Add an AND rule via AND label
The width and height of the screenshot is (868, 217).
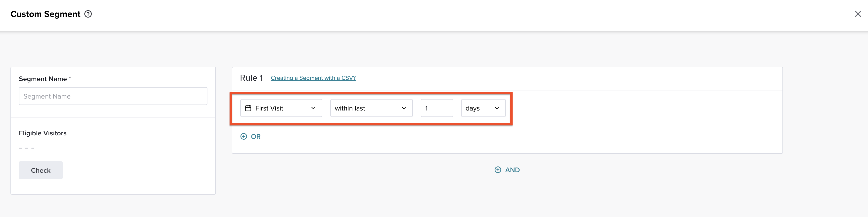point(512,170)
